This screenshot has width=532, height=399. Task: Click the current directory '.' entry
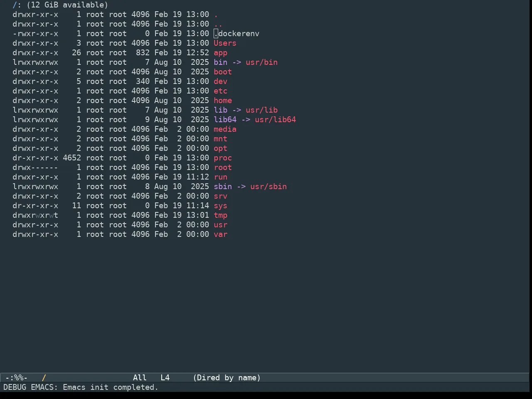pyautogui.click(x=216, y=15)
